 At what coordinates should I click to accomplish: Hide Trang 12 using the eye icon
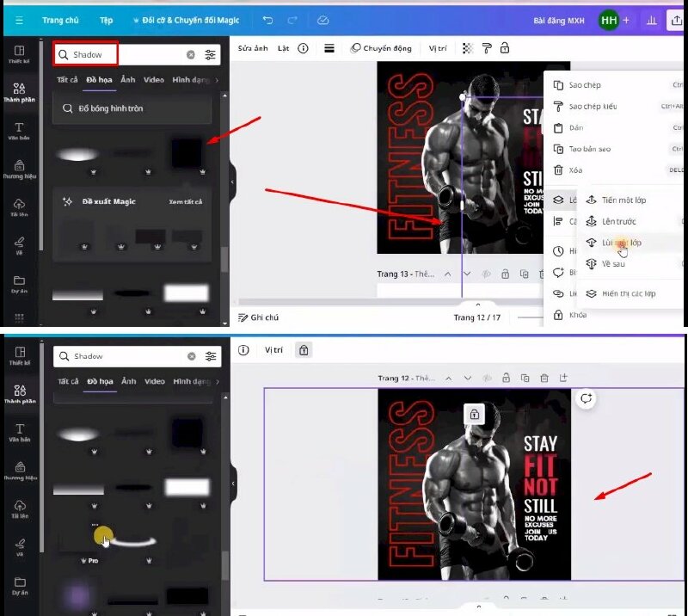point(486,378)
